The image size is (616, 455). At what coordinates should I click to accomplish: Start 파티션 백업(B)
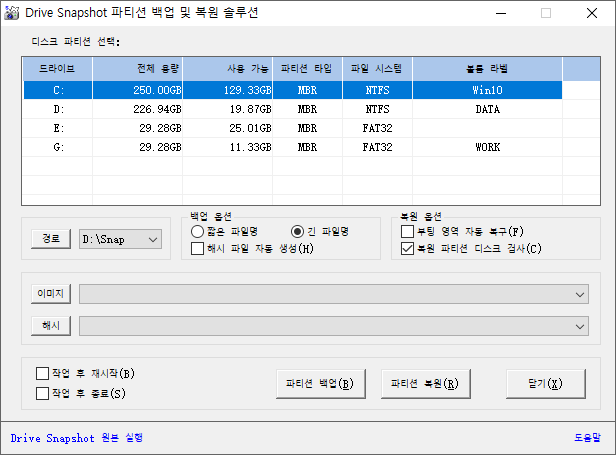pyautogui.click(x=321, y=383)
